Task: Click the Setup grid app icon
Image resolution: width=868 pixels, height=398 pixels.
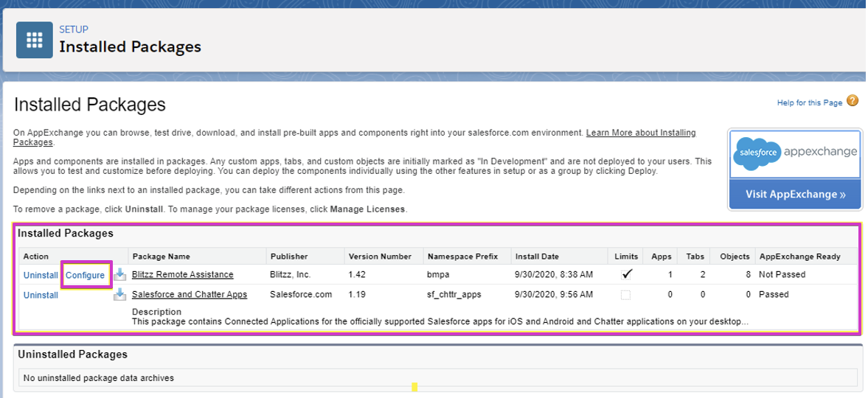Action: tap(35, 40)
